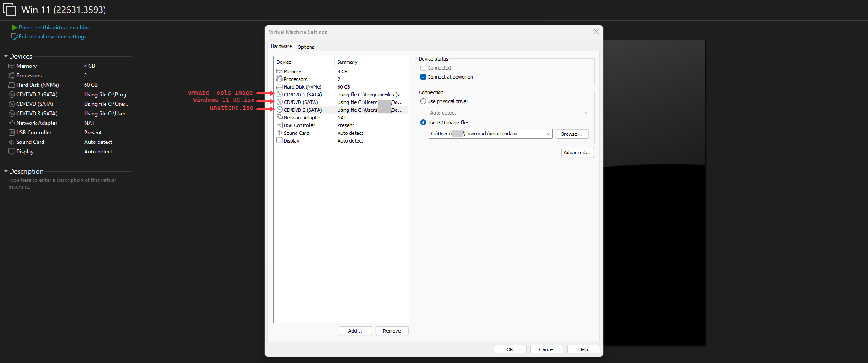
Task: Click Edit virtual machine settings link
Action: pyautogui.click(x=52, y=37)
